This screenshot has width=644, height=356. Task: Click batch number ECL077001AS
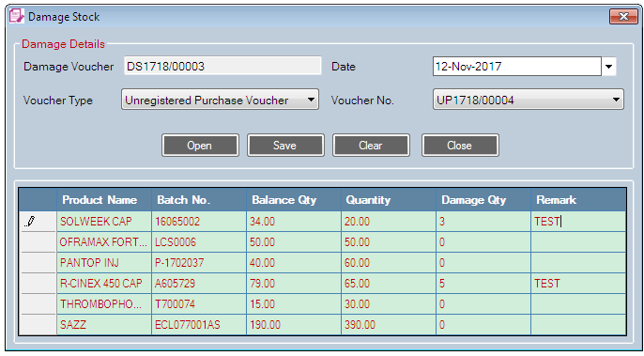click(199, 325)
